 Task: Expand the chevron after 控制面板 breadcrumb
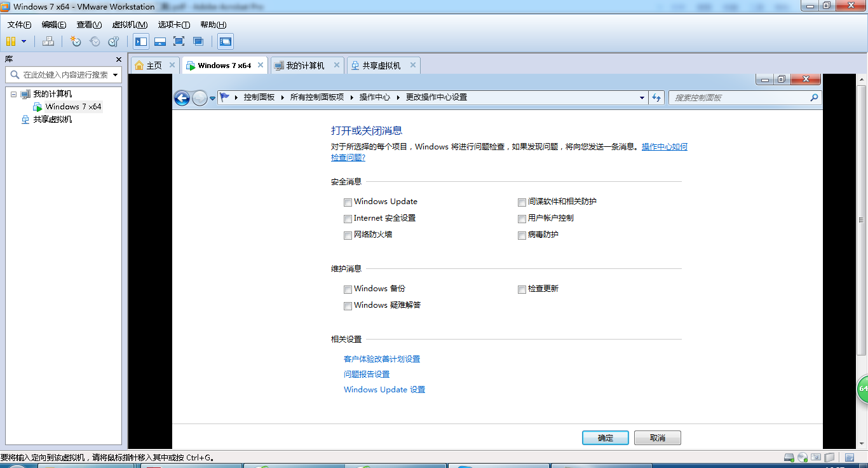point(283,97)
